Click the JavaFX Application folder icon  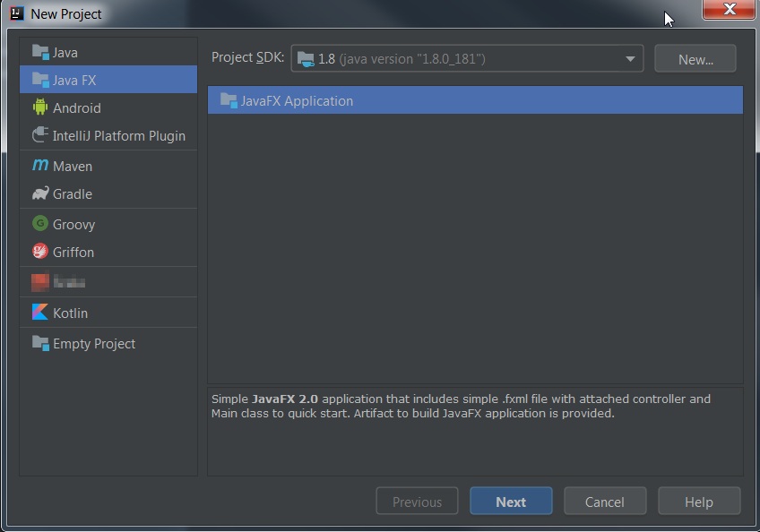(x=226, y=100)
